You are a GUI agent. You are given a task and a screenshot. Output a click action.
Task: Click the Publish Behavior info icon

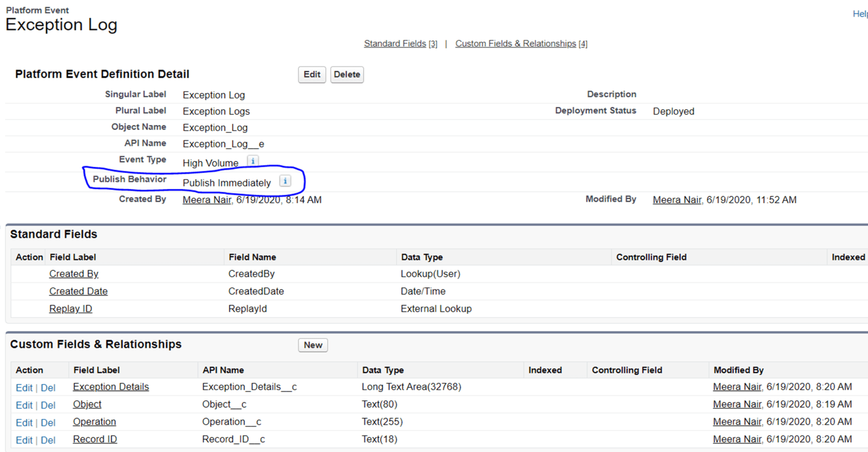pyautogui.click(x=285, y=181)
